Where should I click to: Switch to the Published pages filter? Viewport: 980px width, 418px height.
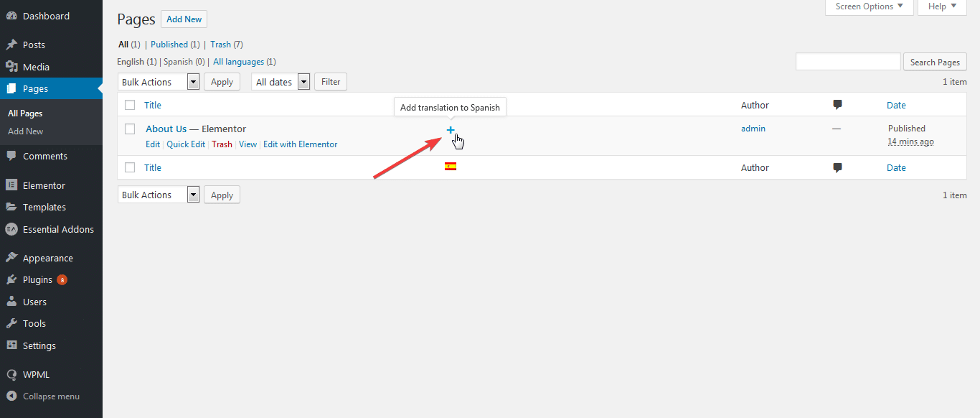[169, 44]
